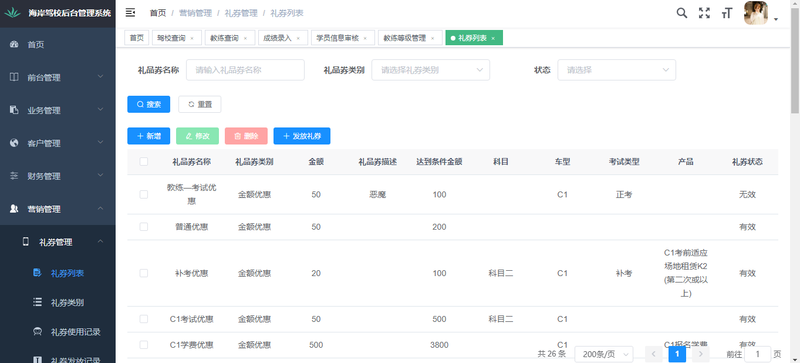This screenshot has height=363, width=800.
Task: Close the 教练等级管理 tab
Action: coord(433,38)
